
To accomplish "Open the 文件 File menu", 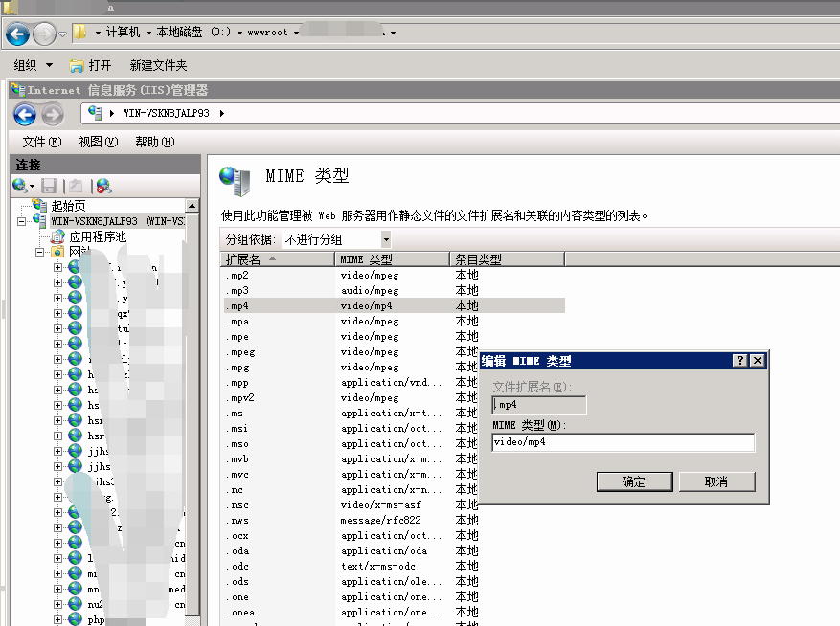I will [41, 142].
